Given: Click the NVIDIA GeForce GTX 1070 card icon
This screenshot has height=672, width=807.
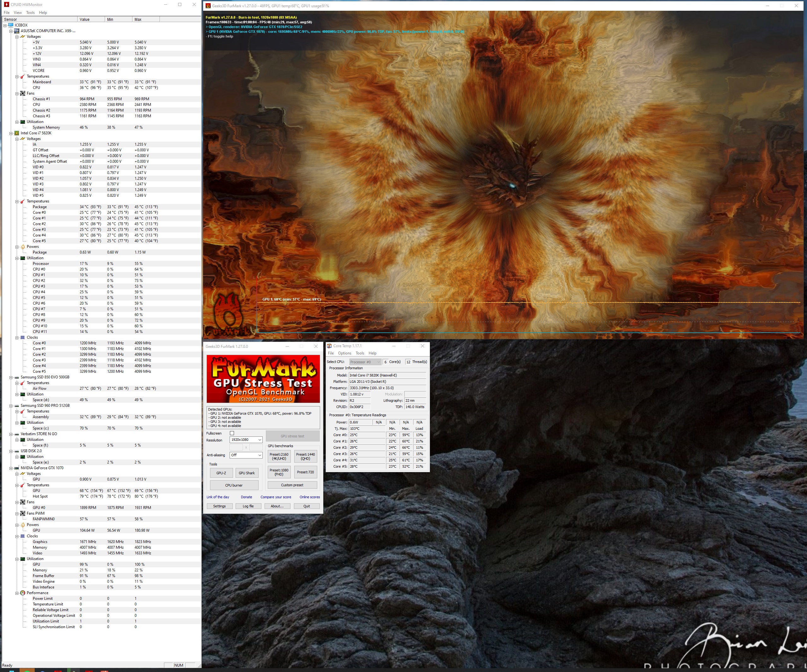Looking at the screenshot, I should tap(17, 468).
